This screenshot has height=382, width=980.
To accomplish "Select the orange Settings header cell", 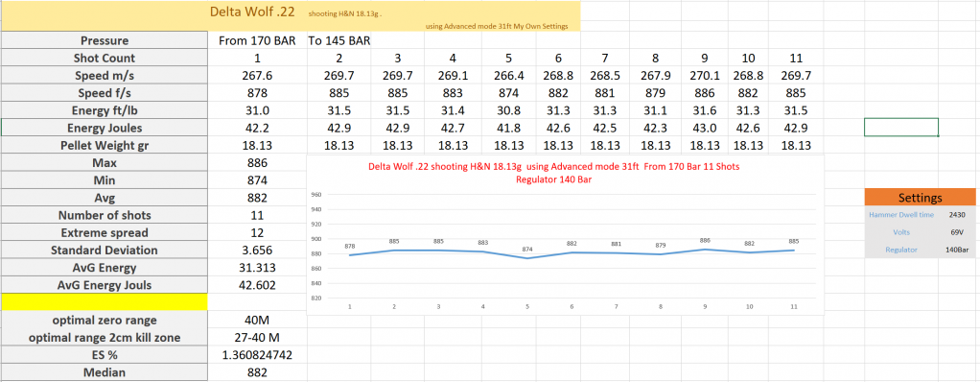I will coord(920,198).
